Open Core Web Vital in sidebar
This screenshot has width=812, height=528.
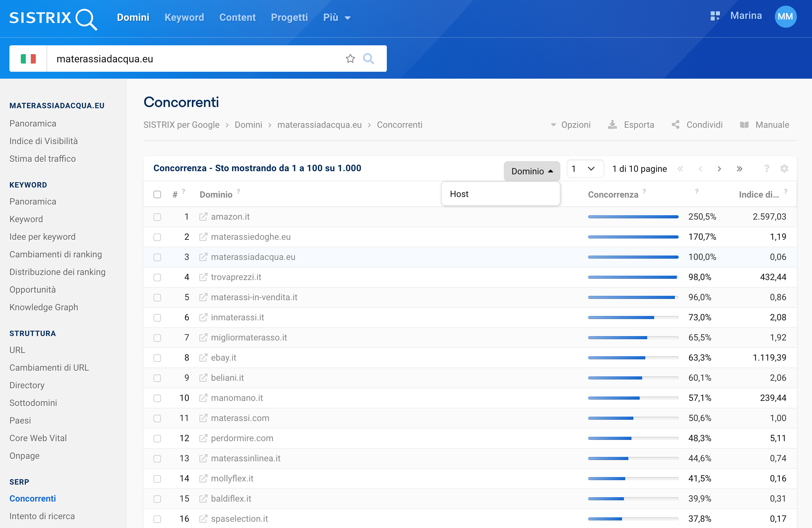38,438
